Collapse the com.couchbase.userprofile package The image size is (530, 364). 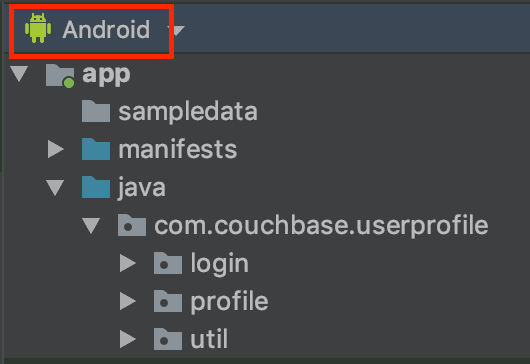(x=91, y=225)
